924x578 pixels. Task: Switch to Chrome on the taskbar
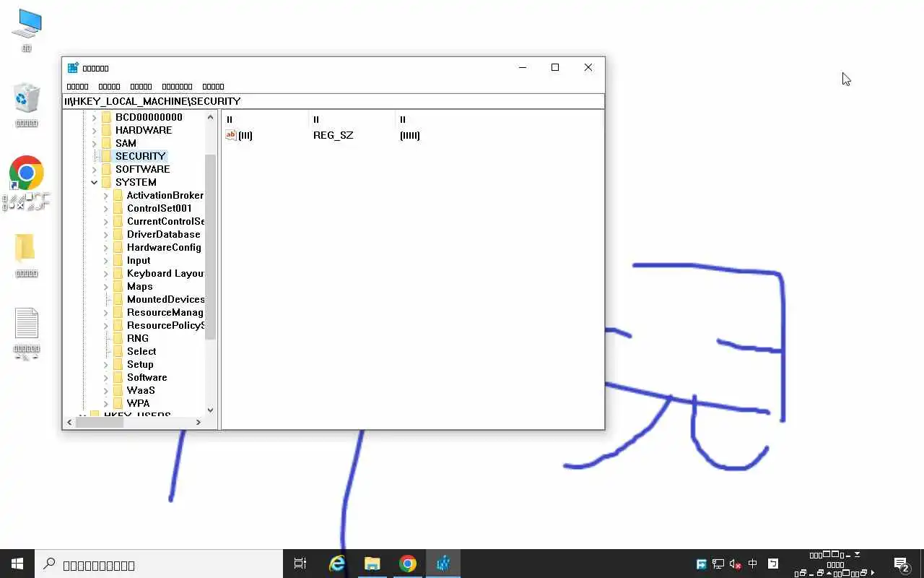tap(408, 564)
